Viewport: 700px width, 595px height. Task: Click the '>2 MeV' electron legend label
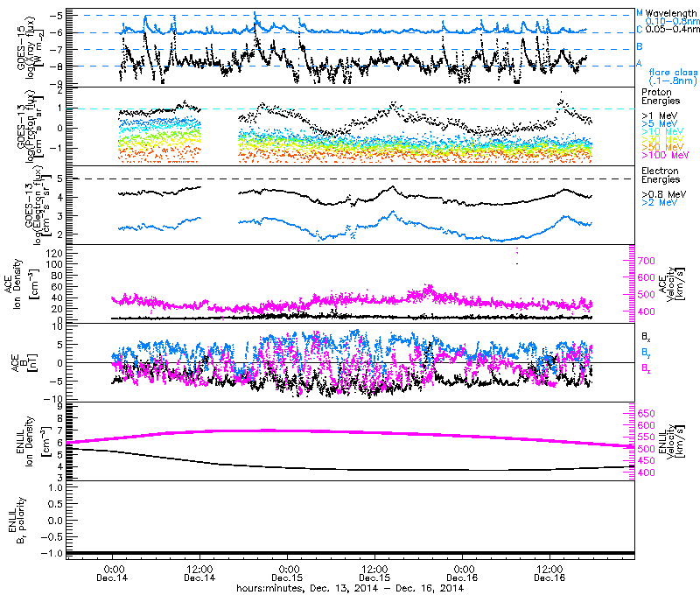pyautogui.click(x=659, y=202)
